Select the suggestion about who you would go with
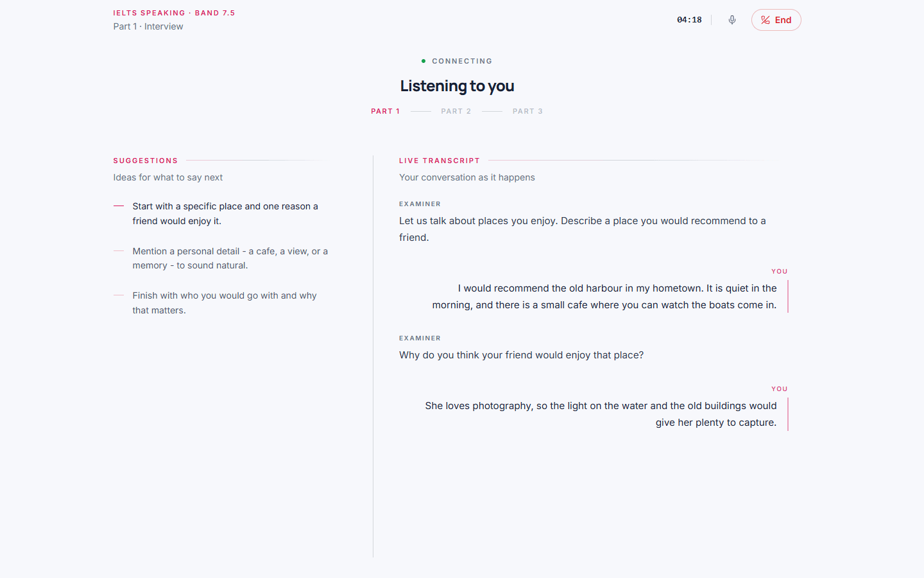This screenshot has width=924, height=578. click(x=225, y=302)
